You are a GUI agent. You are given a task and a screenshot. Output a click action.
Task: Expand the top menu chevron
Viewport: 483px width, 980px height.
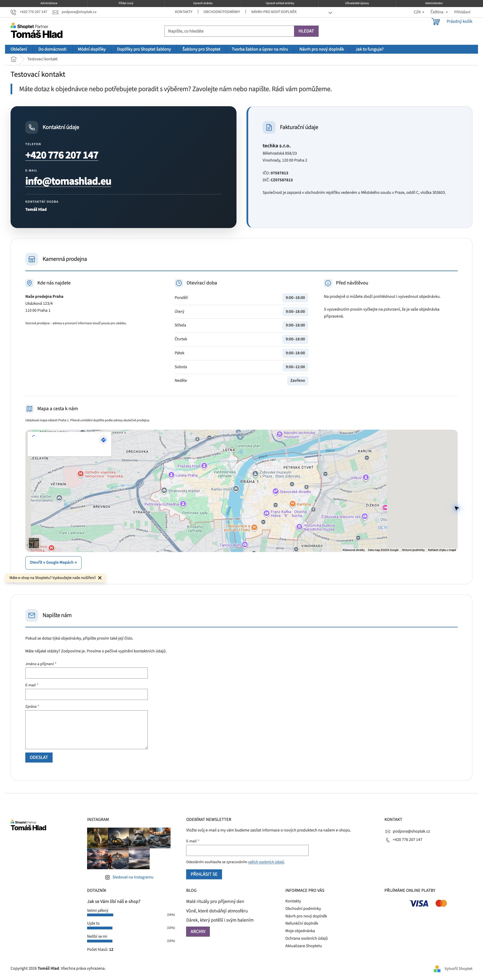pyautogui.click(x=330, y=13)
